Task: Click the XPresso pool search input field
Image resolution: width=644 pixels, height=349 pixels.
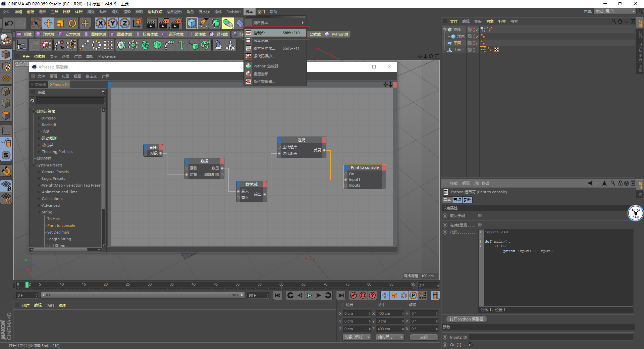Action: [x=70, y=101]
